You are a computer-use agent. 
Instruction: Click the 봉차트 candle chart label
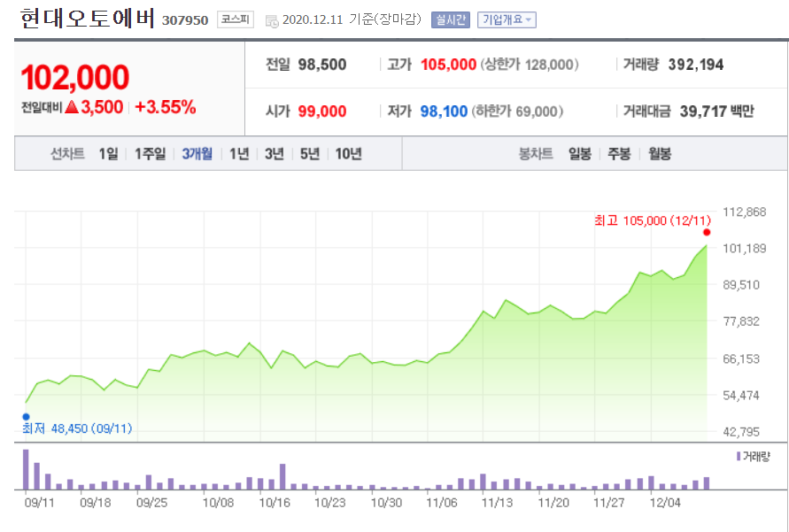[x=536, y=154]
